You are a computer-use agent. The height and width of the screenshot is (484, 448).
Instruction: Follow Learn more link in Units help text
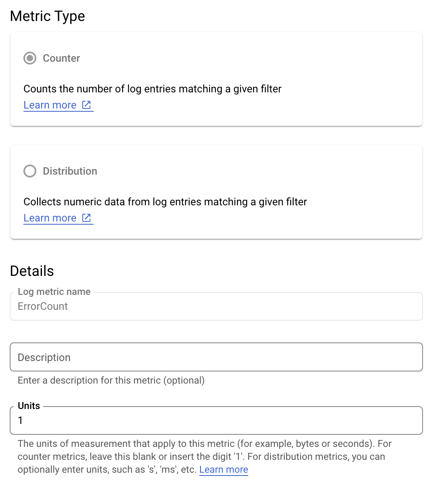224,469
